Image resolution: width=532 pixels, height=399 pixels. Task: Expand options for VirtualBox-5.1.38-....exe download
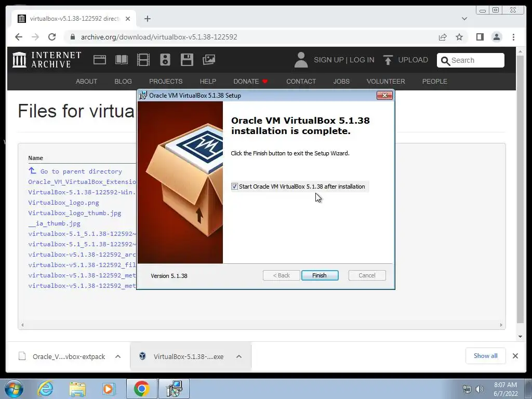tap(239, 356)
